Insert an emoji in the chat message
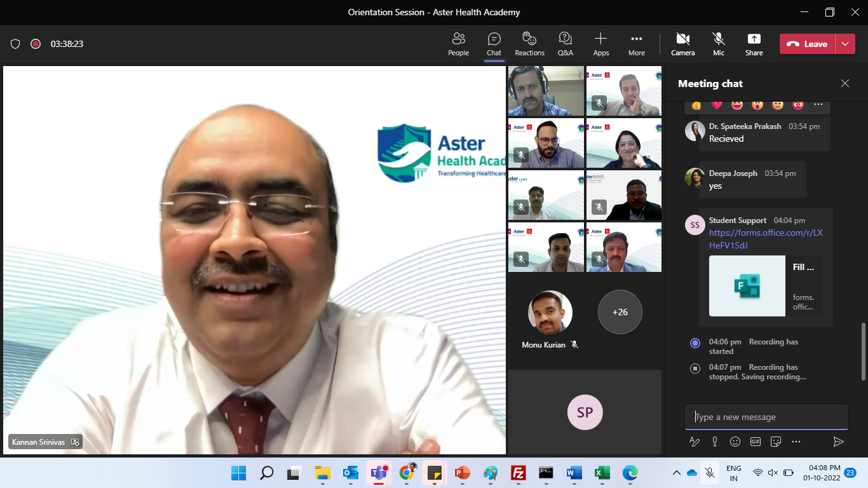 (x=735, y=442)
